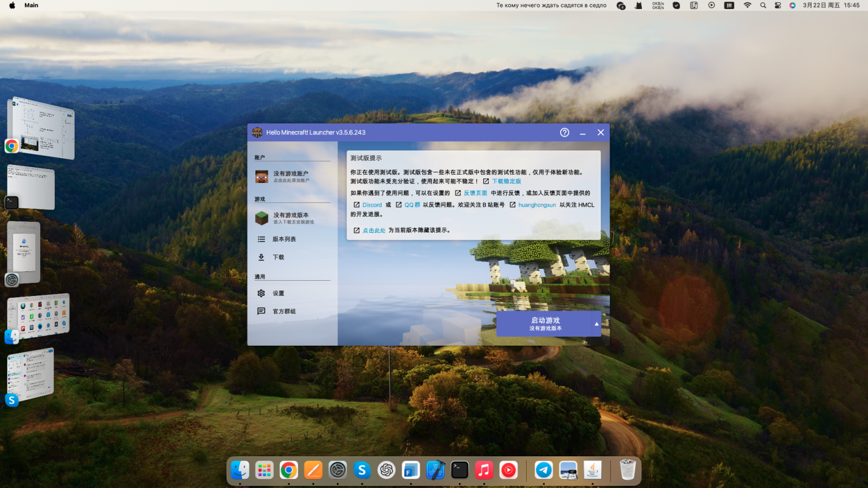The image size is (868, 488).
Task: Click the help question mark in the title bar
Action: (564, 132)
